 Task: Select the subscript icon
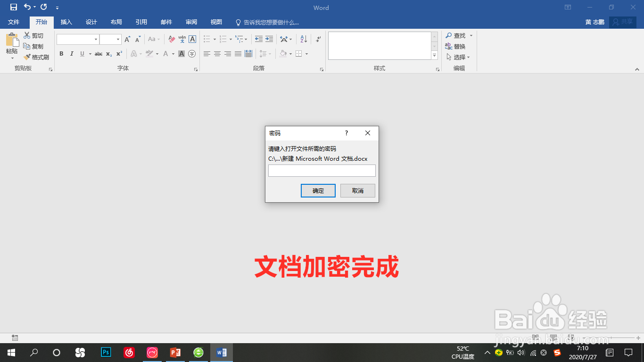tap(109, 54)
